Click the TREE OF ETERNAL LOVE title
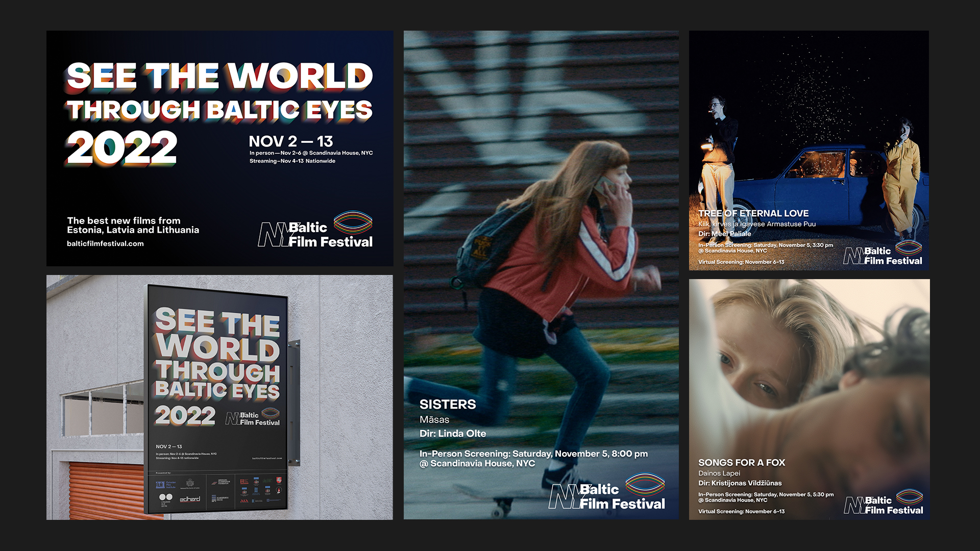The width and height of the screenshot is (980, 551). tap(753, 213)
